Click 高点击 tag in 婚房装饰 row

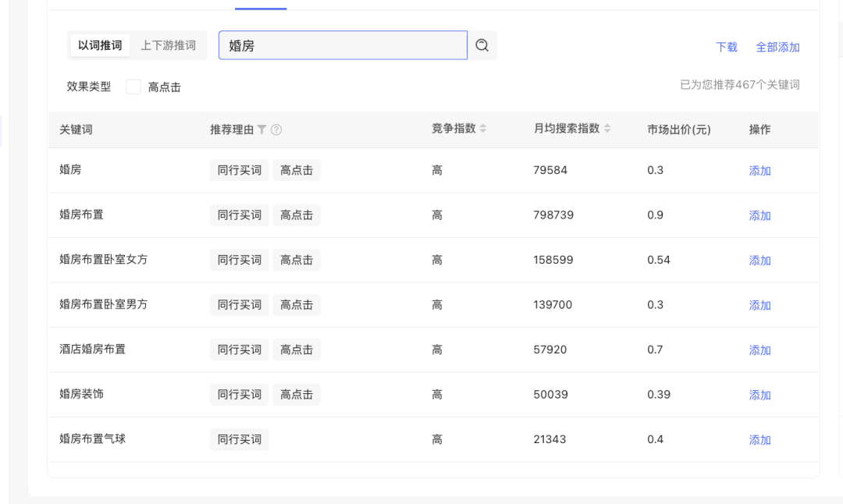297,395
